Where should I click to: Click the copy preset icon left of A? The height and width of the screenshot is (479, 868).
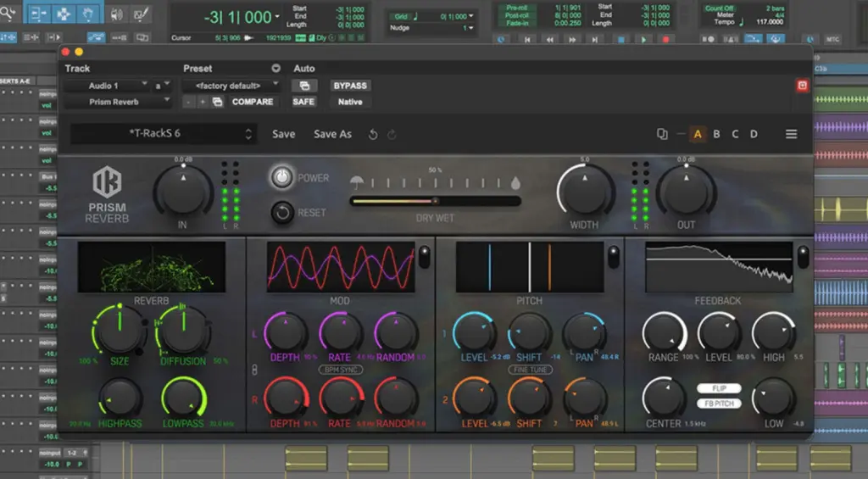(662, 134)
